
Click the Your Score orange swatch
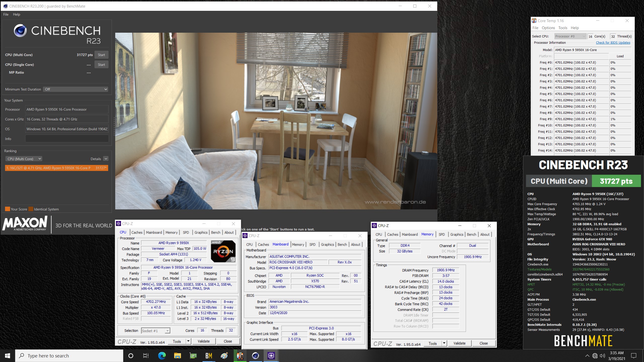click(x=8, y=209)
